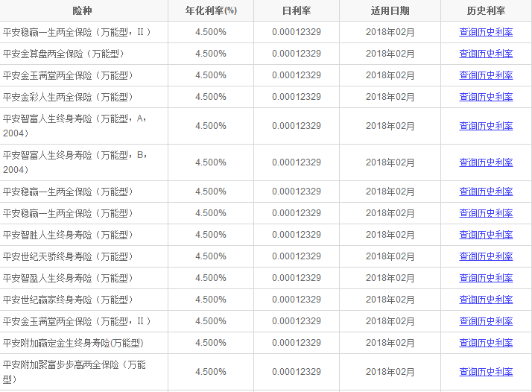
Task: Select product name 平安智盈人生终身寿险（万能型）
Action: pyautogui.click(x=68, y=278)
